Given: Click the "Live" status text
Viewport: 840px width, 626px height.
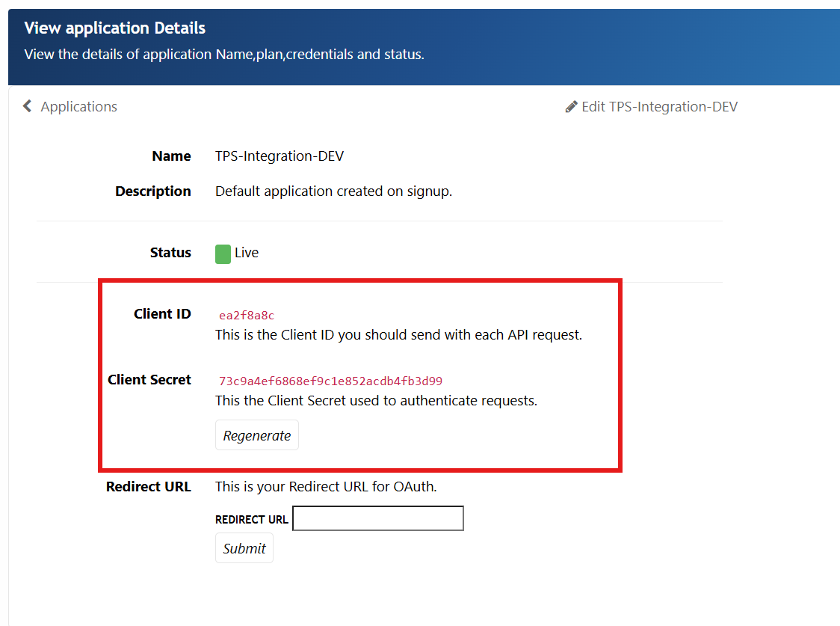Looking at the screenshot, I should pos(247,253).
